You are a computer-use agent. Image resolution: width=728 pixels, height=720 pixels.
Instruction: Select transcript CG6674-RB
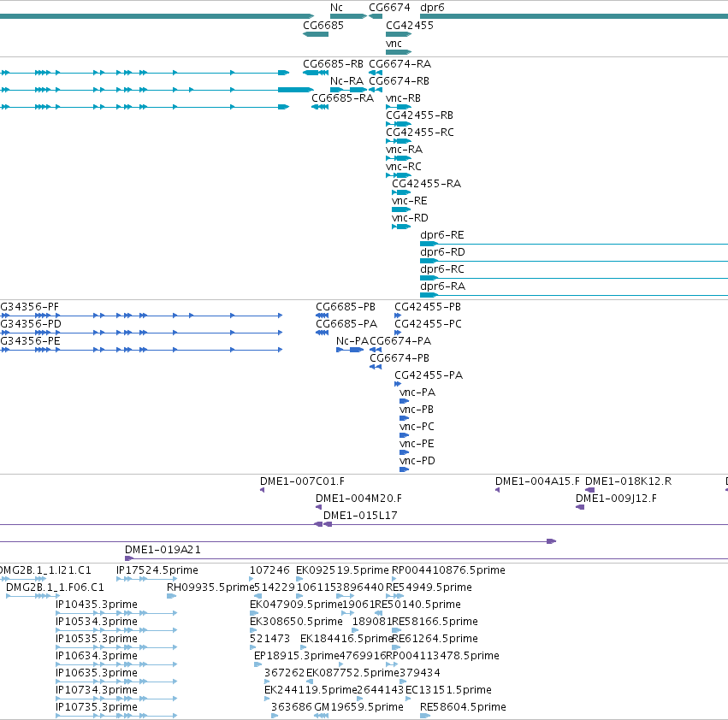[399, 80]
